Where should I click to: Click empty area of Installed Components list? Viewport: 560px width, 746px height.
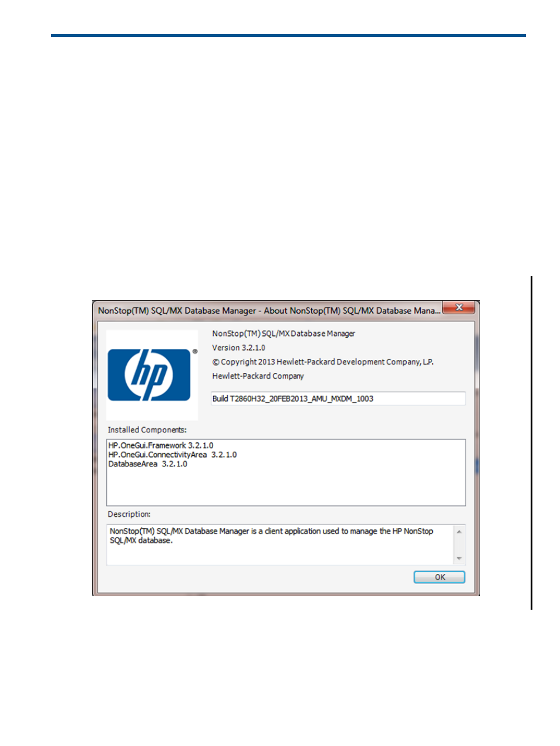(x=286, y=488)
